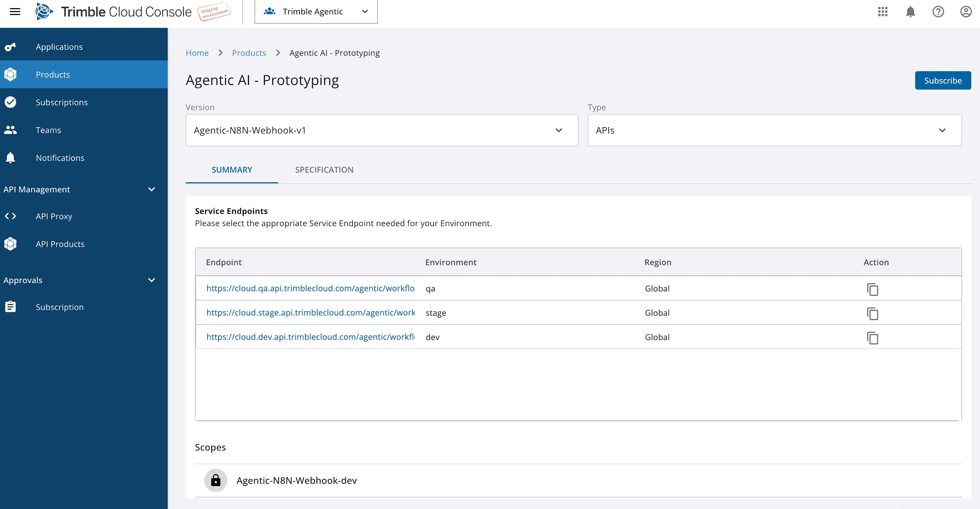Click the Environment column header
980x509 pixels.
click(x=451, y=262)
